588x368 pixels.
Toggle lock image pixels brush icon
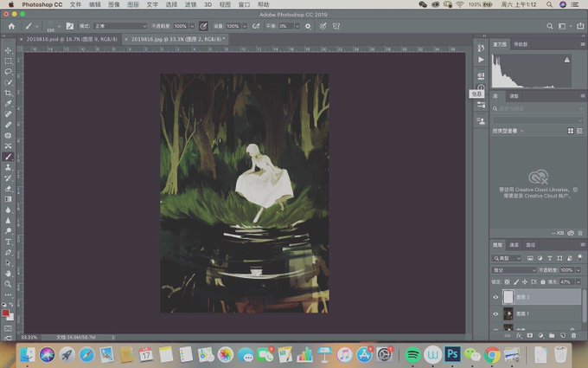coord(516,281)
